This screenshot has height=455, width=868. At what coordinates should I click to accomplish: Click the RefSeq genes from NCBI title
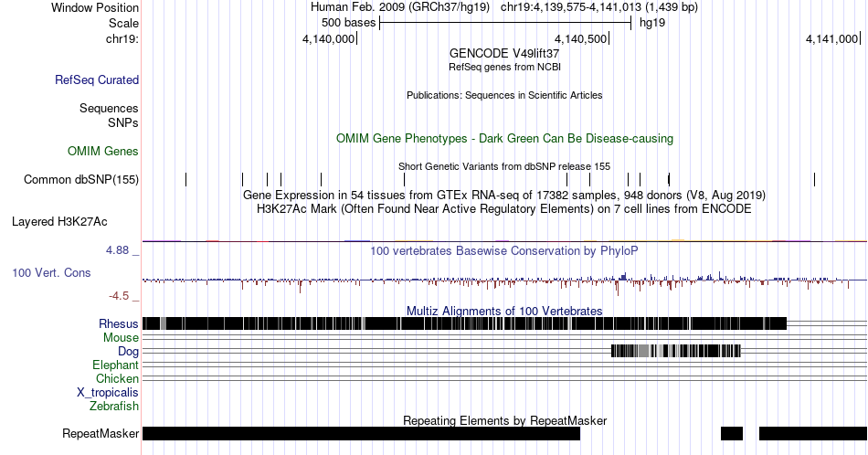(x=504, y=67)
